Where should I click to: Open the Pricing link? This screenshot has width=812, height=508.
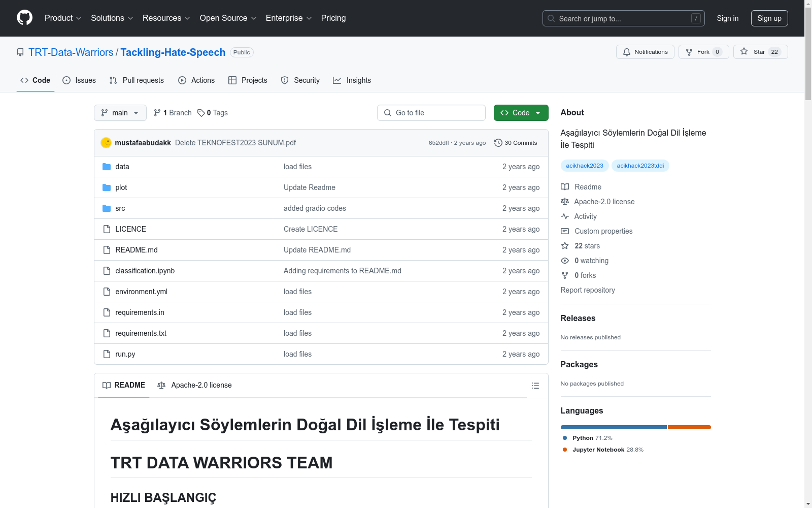click(x=333, y=18)
